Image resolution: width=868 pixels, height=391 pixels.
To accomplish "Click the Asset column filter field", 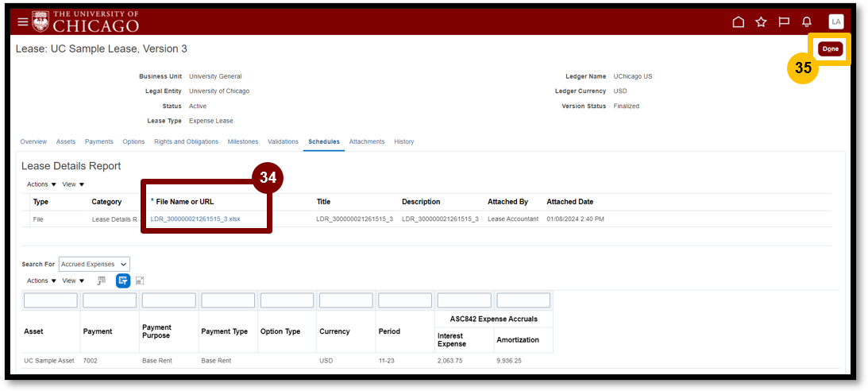I will coord(51,300).
